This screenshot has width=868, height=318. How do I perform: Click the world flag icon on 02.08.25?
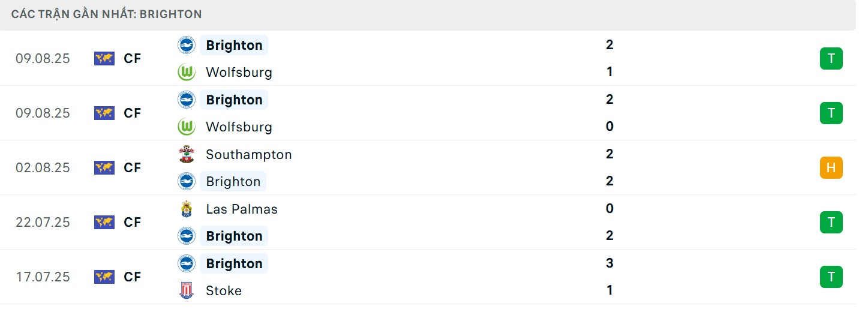click(x=104, y=168)
